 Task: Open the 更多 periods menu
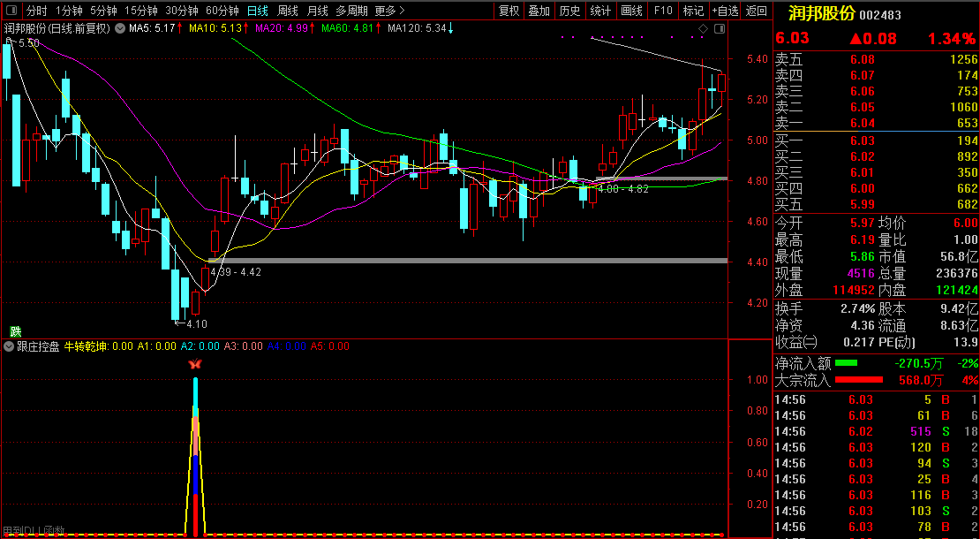[x=389, y=11]
